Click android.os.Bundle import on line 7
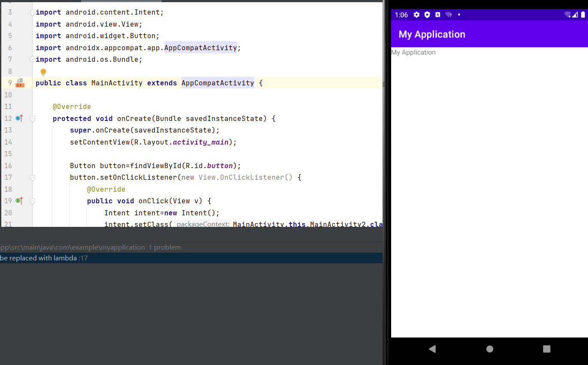 102,59
